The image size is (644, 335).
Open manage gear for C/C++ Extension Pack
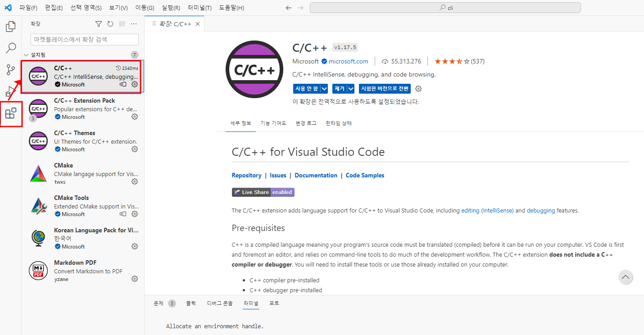pyautogui.click(x=135, y=117)
